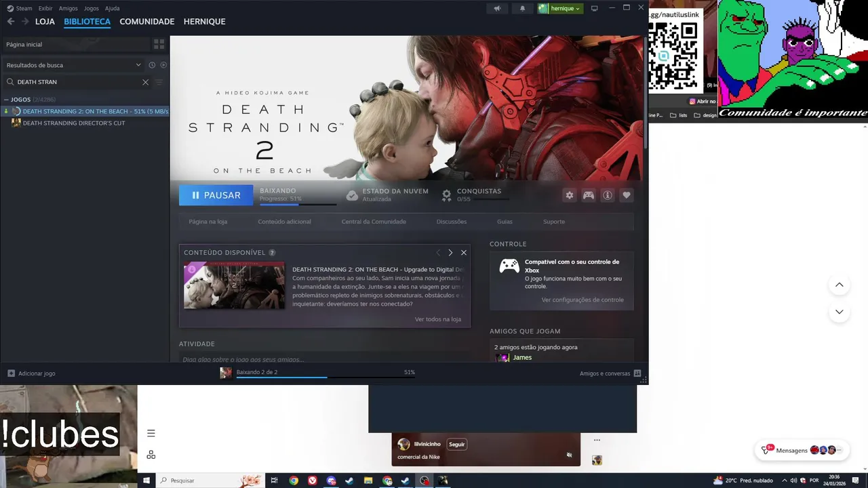Show ready-to-play games filter icon
Screen dimensions: 868x488
pyautogui.click(x=163, y=65)
